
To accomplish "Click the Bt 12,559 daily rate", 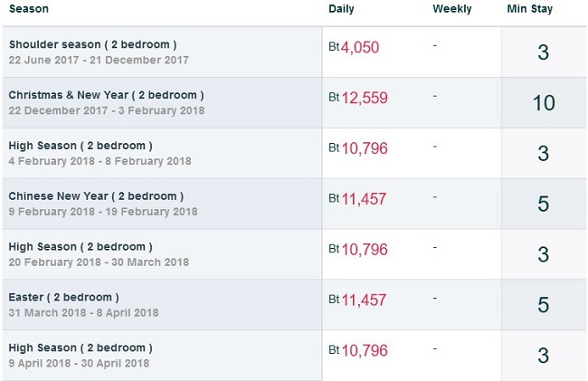I will (x=358, y=98).
